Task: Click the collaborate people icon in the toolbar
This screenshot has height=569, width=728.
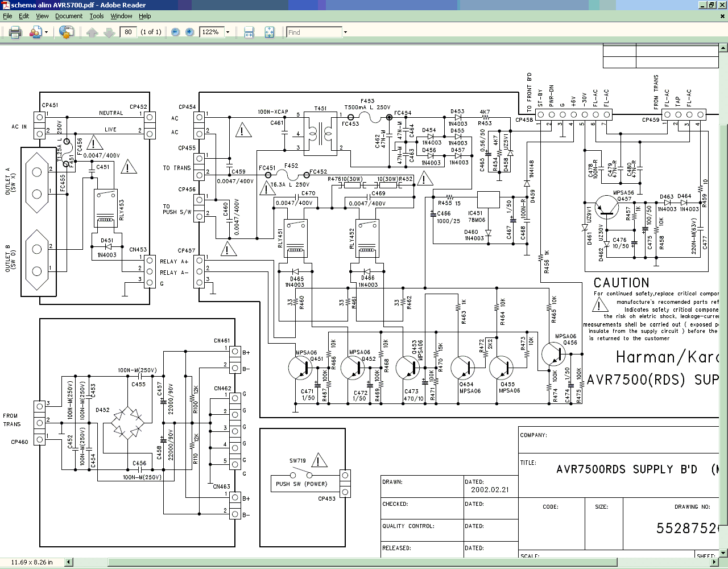Action: 35,32
